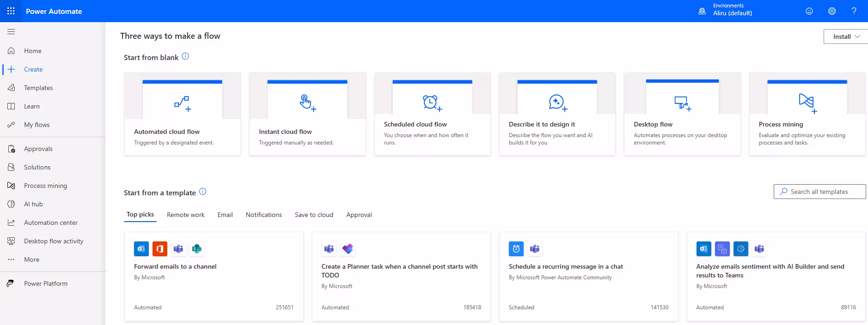The width and height of the screenshot is (868, 325).
Task: Open the Environments picker icon
Action: click(x=702, y=11)
